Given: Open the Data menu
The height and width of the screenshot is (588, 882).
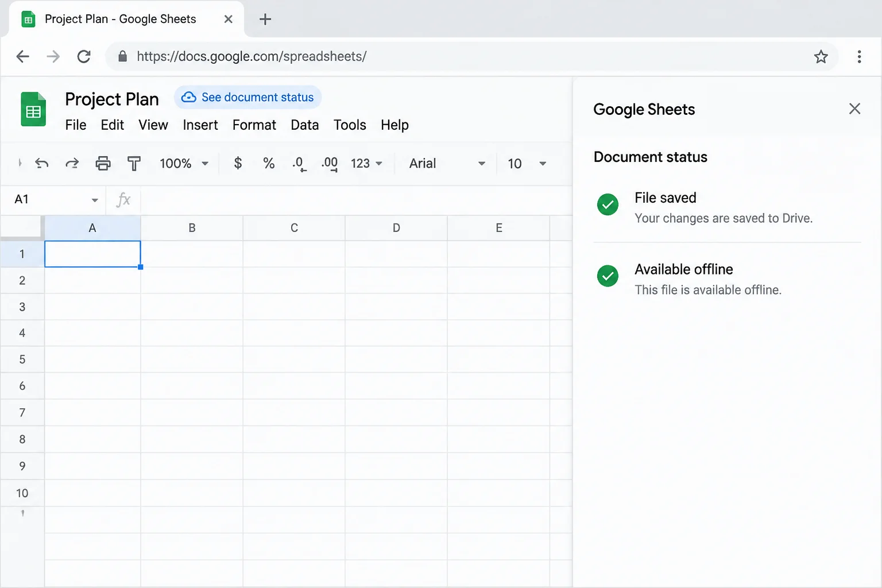Looking at the screenshot, I should pos(305,125).
